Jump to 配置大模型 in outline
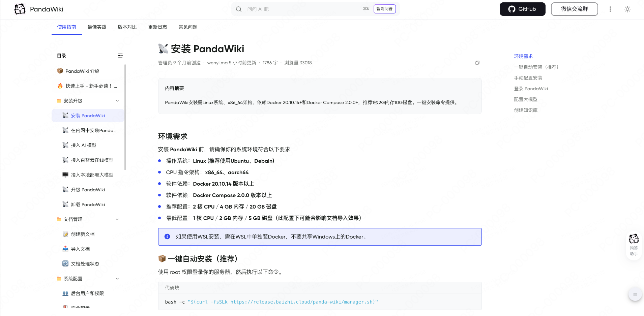The height and width of the screenshot is (316, 644). pos(526,99)
